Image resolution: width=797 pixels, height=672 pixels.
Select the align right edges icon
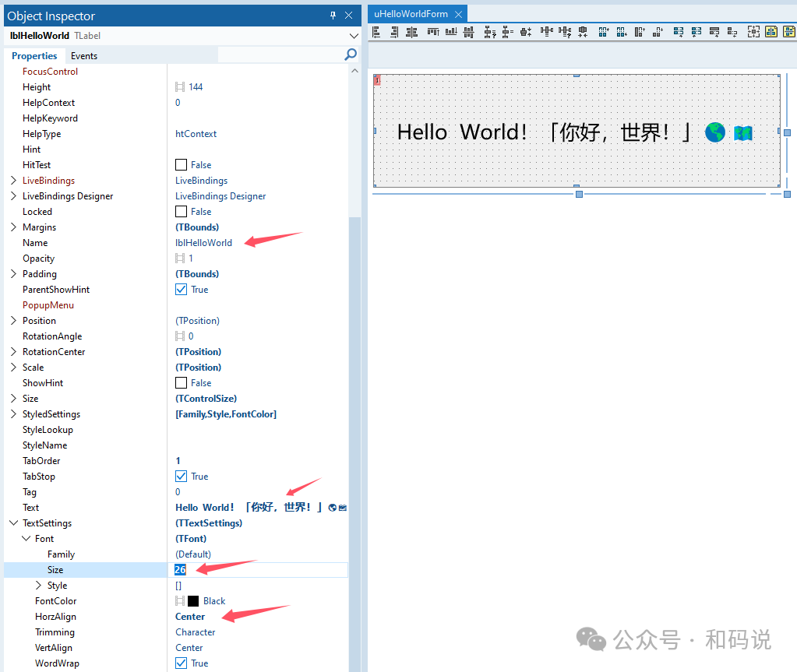click(x=394, y=31)
